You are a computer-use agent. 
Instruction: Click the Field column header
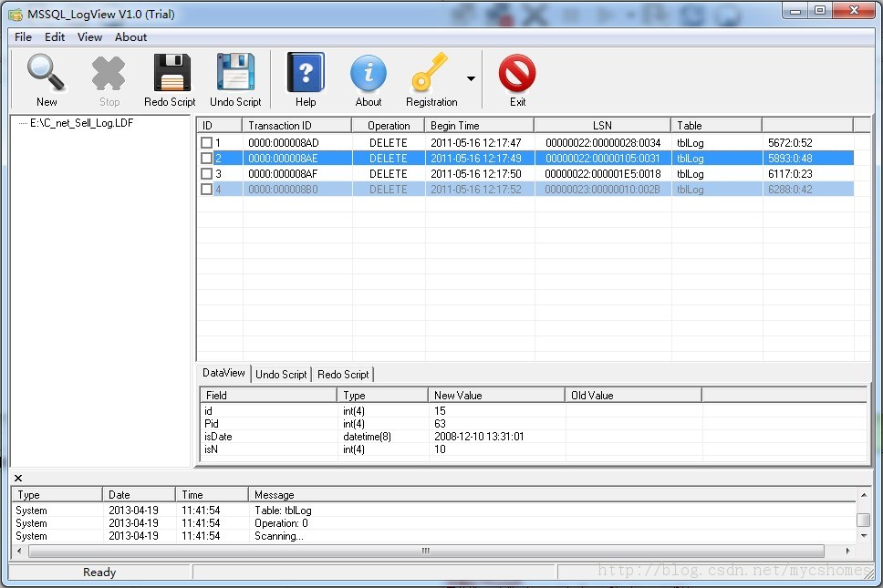pyautogui.click(x=268, y=395)
